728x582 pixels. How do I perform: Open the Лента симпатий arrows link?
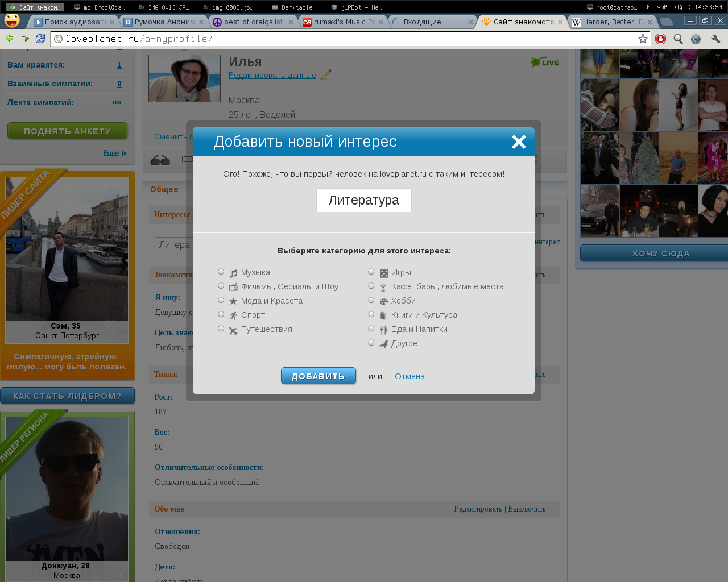point(117,102)
